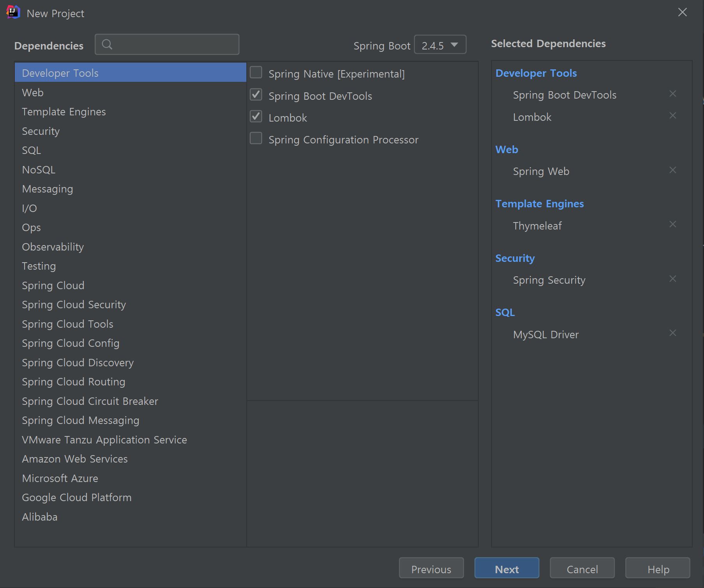Click the IntelliJ IDEA logo icon

point(13,12)
